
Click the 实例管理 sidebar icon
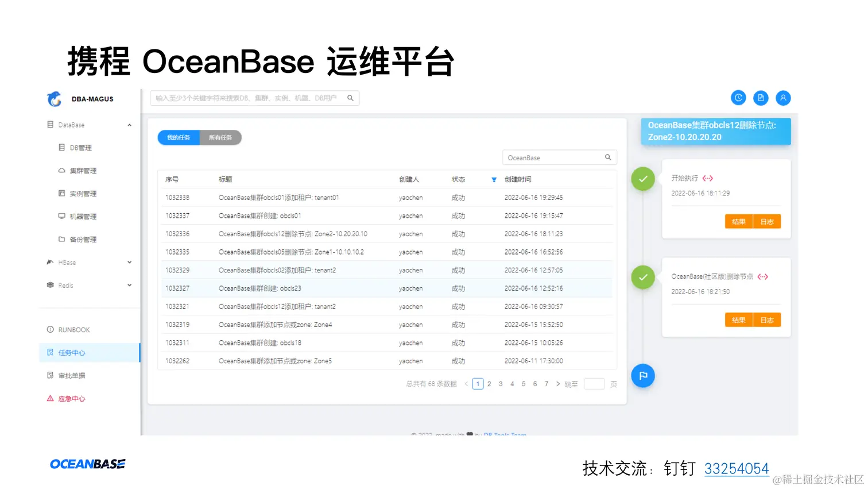click(x=62, y=194)
